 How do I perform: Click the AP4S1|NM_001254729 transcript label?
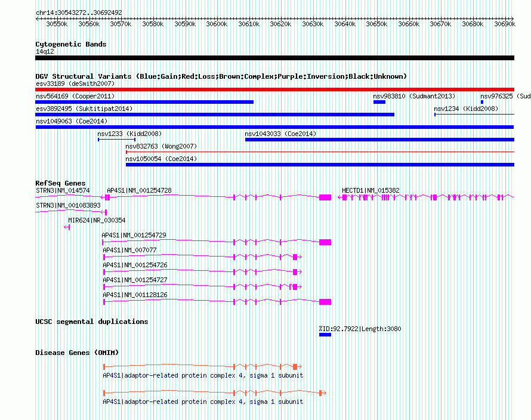coord(134,235)
